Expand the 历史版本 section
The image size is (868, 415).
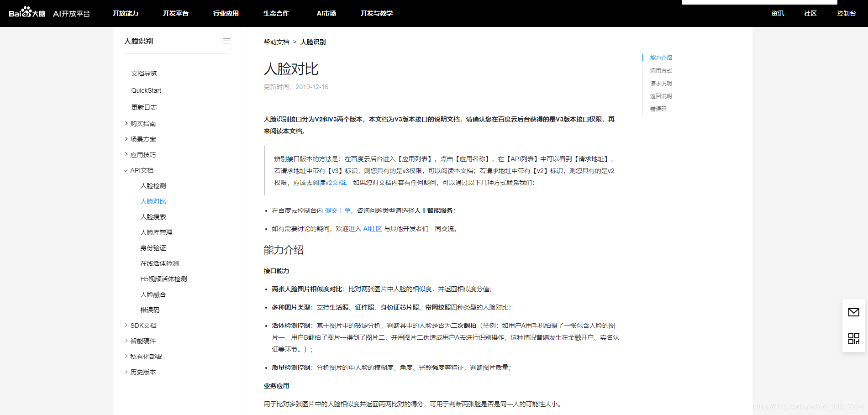[x=142, y=372]
